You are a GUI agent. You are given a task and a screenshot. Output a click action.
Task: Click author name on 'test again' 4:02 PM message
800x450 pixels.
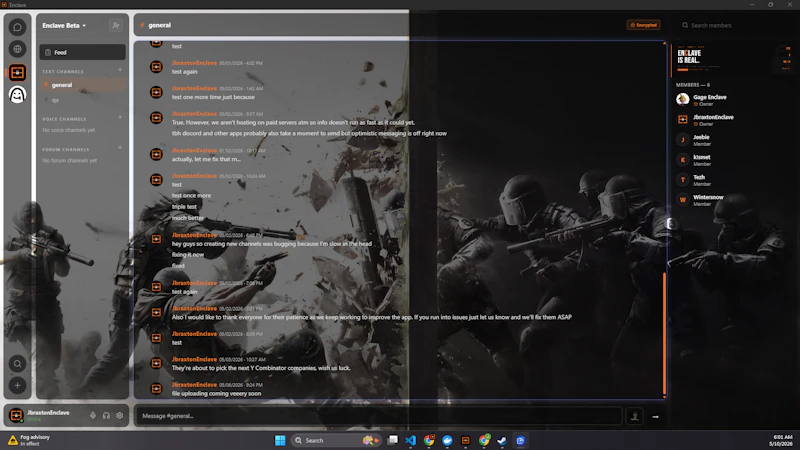coord(194,63)
